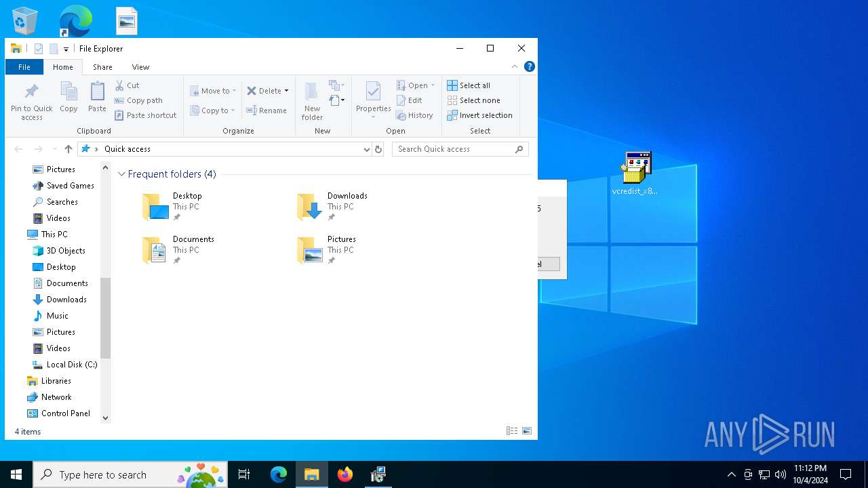Switch to the Share ribbon tab
This screenshot has width=868, height=488.
click(x=102, y=67)
